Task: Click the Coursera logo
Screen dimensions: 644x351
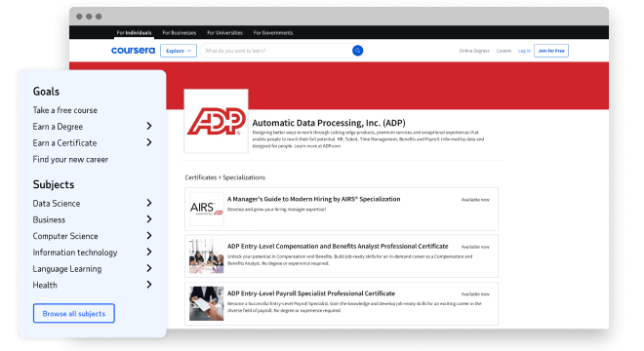Action: [133, 51]
